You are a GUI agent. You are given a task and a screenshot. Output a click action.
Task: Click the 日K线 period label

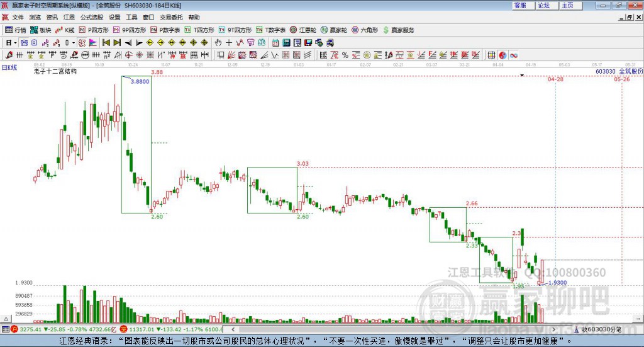coord(9,67)
